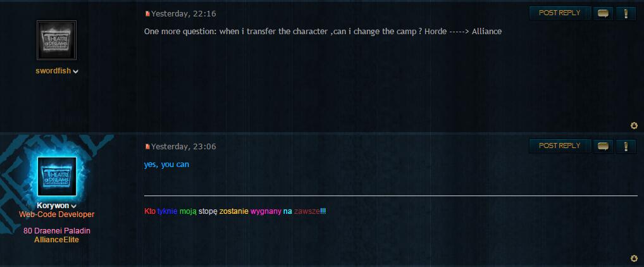The image size is (644, 267).
Task: Click Post Reply on swordfish's post
Action: point(560,13)
